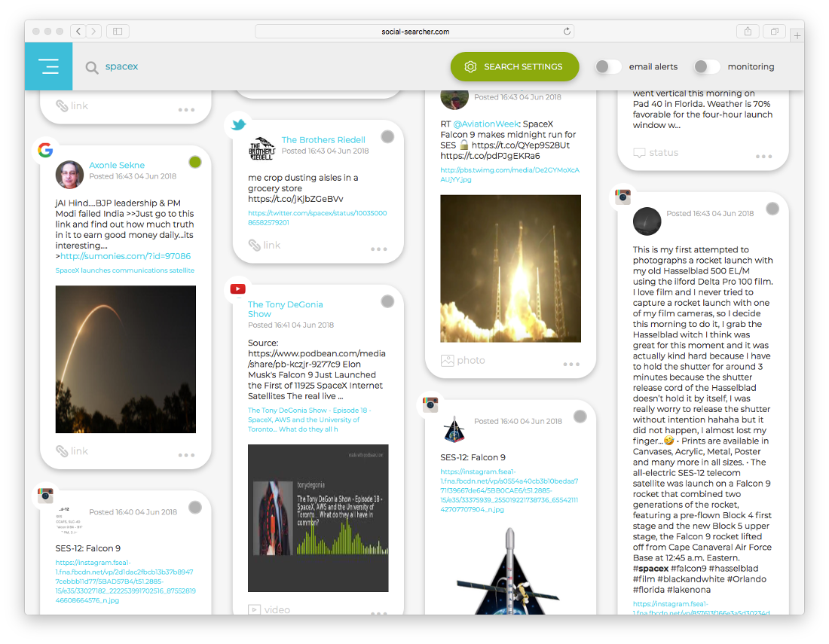Click photo icon under AviationWeek retweet

[447, 360]
